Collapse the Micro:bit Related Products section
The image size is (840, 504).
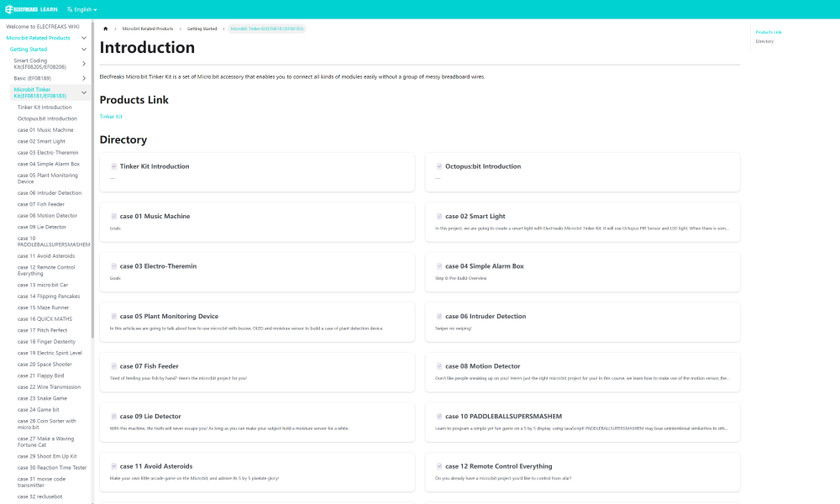pyautogui.click(x=84, y=38)
